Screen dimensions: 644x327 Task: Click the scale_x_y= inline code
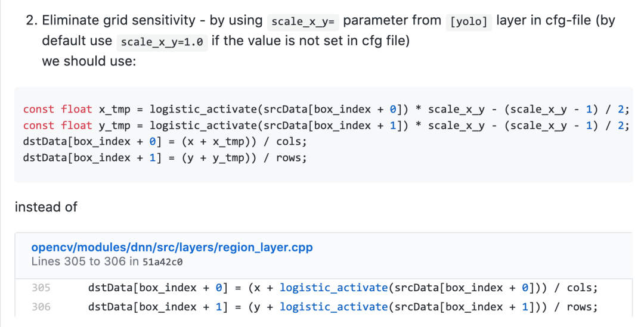point(303,22)
